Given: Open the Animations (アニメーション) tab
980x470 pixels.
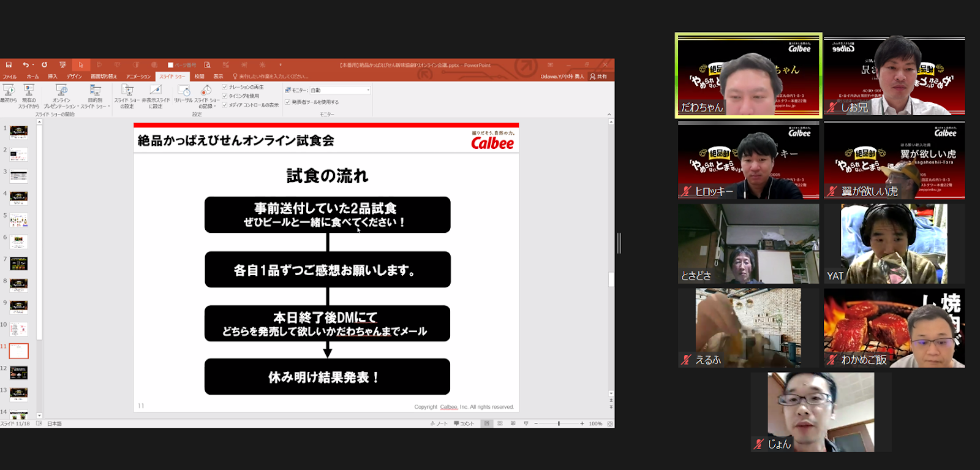Looking at the screenshot, I should pos(138,77).
